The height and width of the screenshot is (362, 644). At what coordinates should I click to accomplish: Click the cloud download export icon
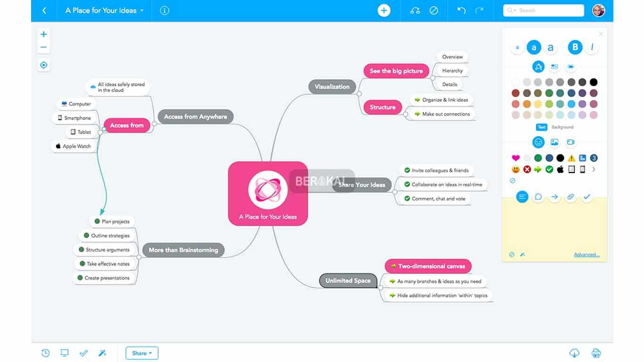pos(574,353)
